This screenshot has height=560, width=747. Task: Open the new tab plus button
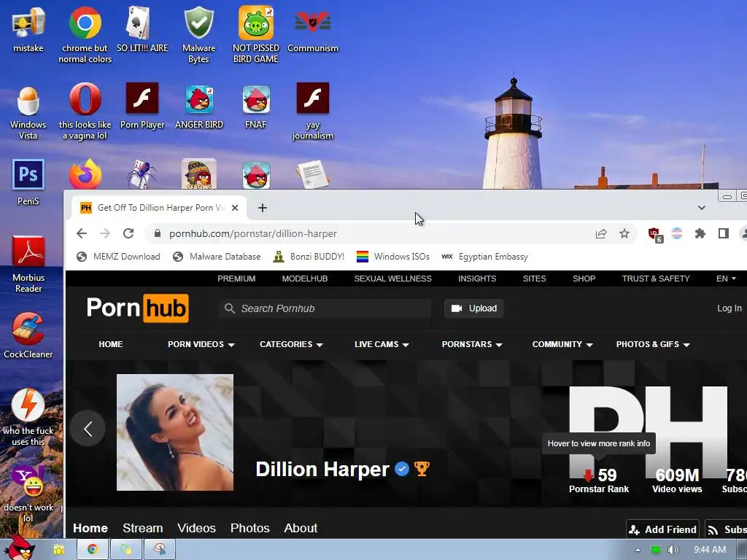coord(263,208)
